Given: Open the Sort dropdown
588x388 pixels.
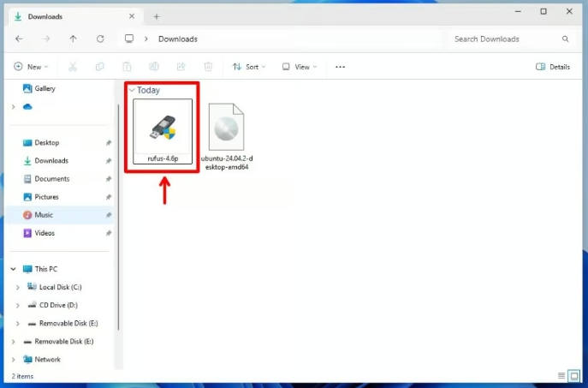Looking at the screenshot, I should [x=249, y=67].
